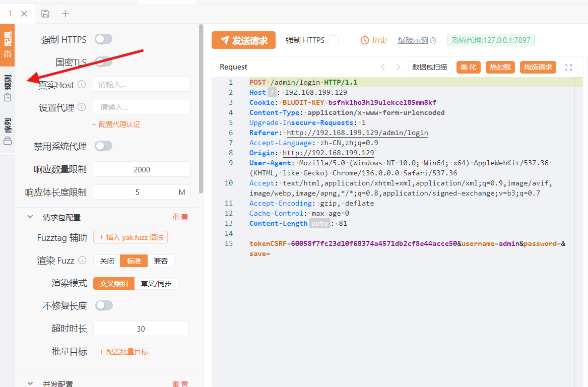This screenshot has height=387, width=588.
Task: Click Referer URL http://192.168.199.129/admin/login
Action: pyautogui.click(x=357, y=133)
